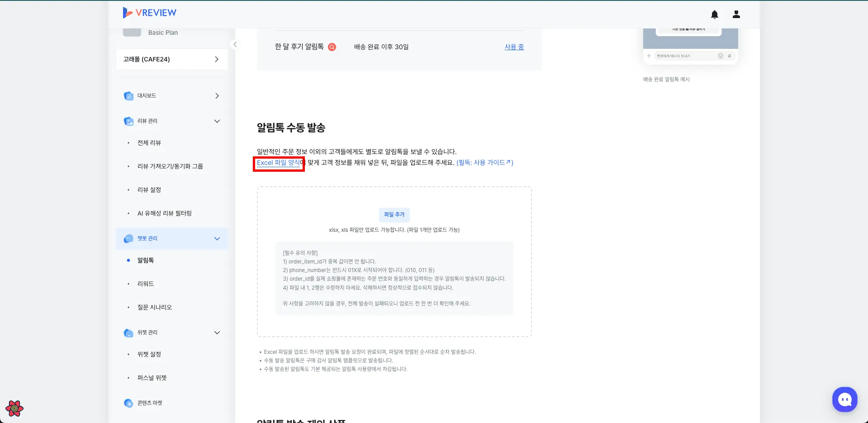Image resolution: width=868 pixels, height=423 pixels.
Task: Click the 사용 중 status link
Action: pyautogui.click(x=514, y=47)
